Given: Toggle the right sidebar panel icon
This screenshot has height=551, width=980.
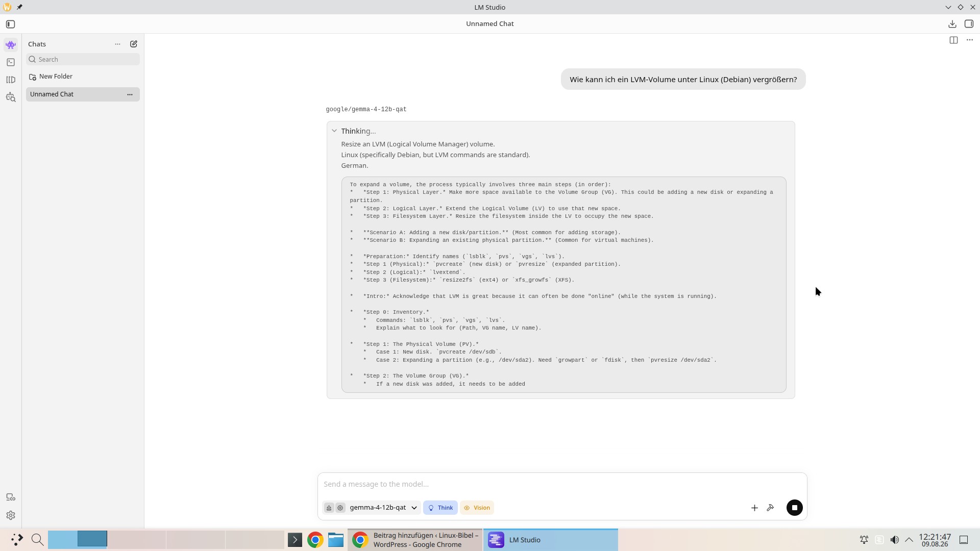Looking at the screenshot, I should [x=969, y=24].
